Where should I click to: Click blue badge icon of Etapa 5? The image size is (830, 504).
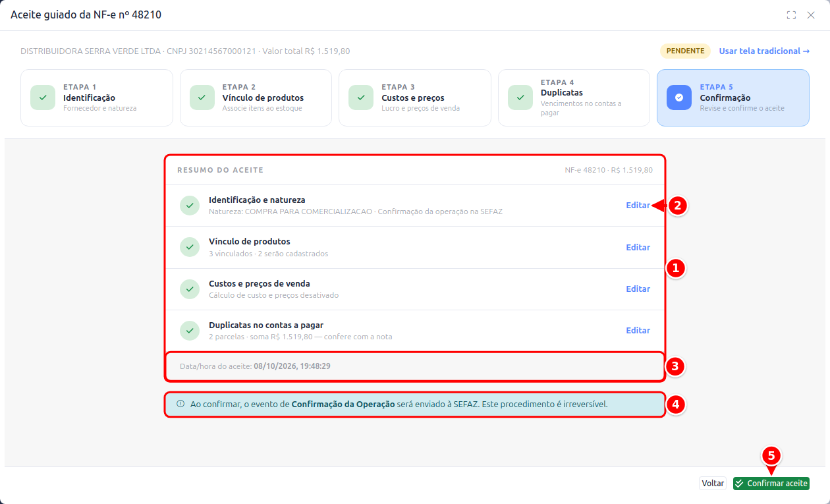click(679, 98)
